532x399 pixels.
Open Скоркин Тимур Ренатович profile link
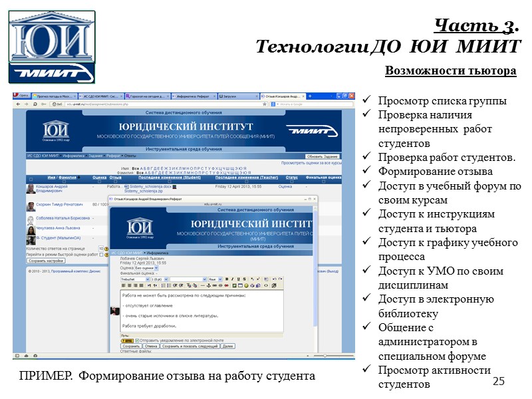(59, 205)
